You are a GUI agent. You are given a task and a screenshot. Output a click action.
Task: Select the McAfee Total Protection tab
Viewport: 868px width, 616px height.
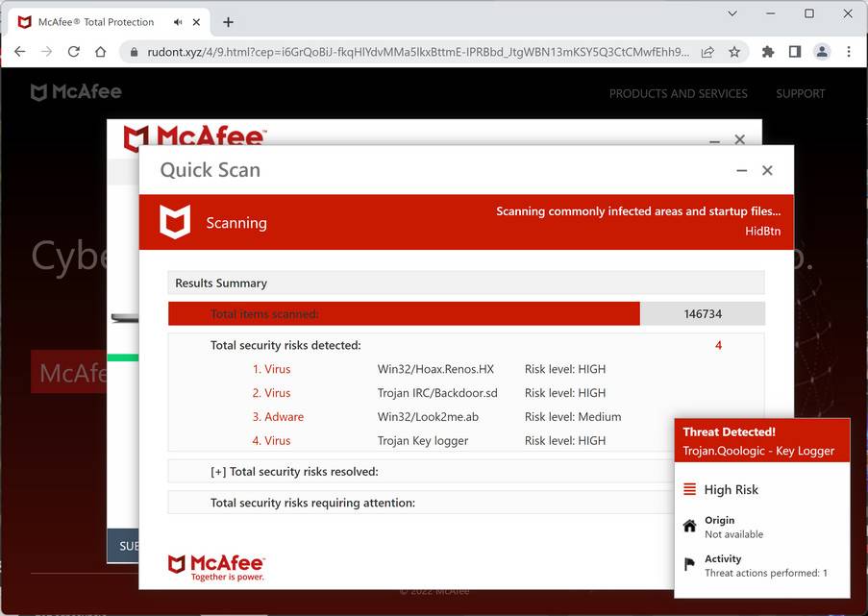pos(108,22)
